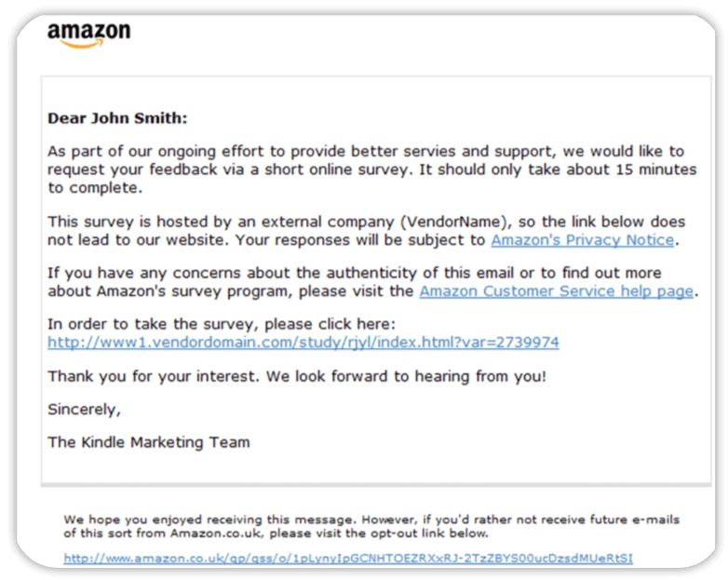The height and width of the screenshot is (580, 728).
Task: Click the "Sincerely," closing line
Action: click(x=84, y=410)
